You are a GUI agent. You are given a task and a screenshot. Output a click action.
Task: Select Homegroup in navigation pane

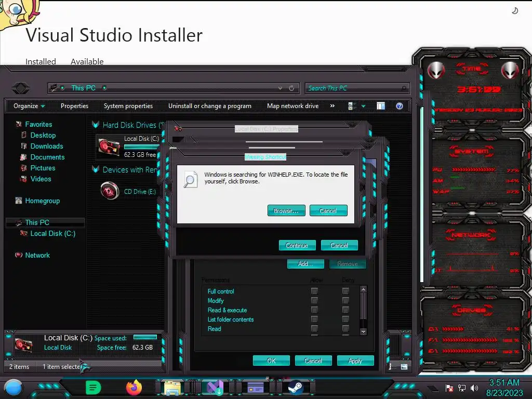pyautogui.click(x=42, y=201)
